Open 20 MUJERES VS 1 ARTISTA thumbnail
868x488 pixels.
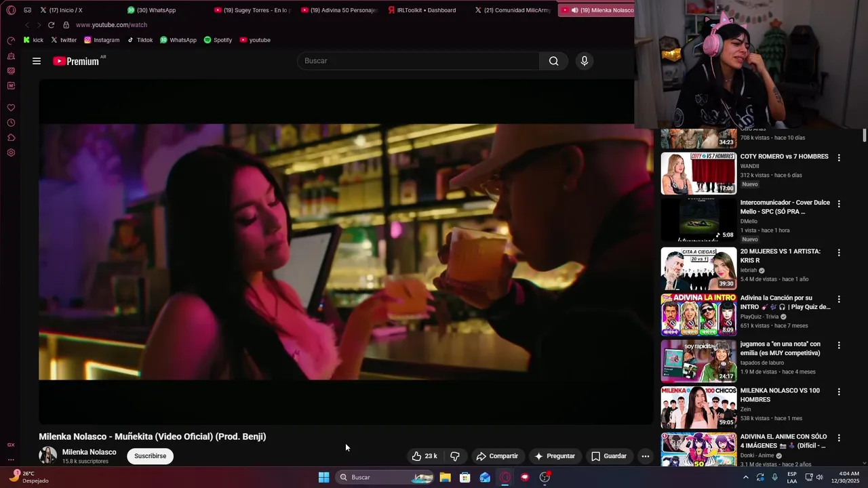click(x=698, y=268)
